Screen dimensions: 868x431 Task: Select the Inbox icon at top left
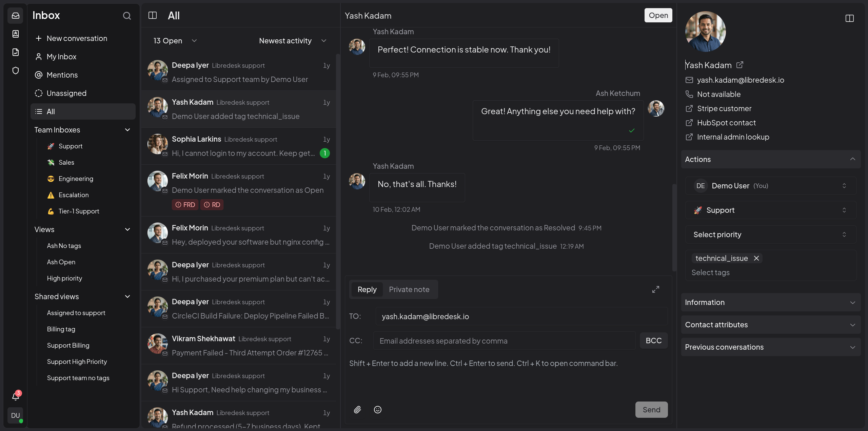click(x=15, y=15)
